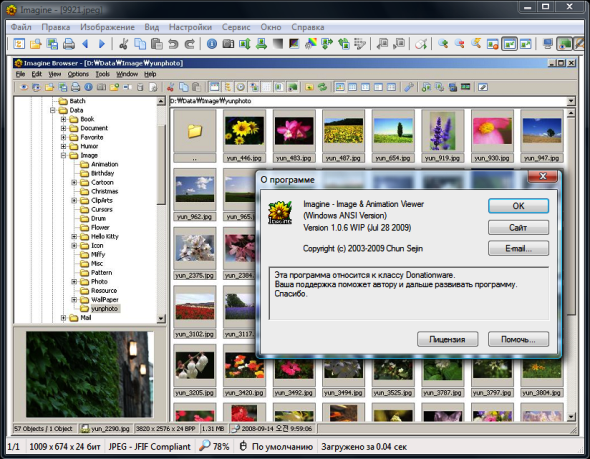Click zoom in magnifier with green plus

pyautogui.click(x=443, y=44)
